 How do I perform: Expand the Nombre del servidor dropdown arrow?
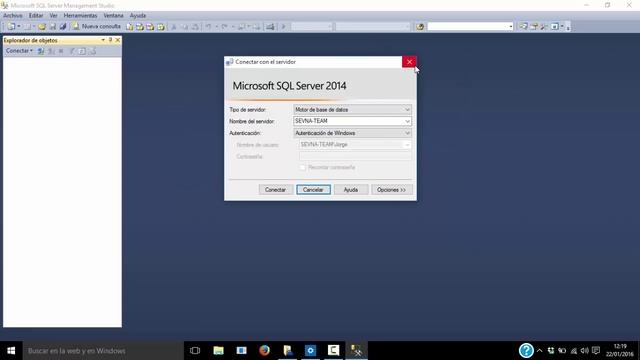point(407,121)
